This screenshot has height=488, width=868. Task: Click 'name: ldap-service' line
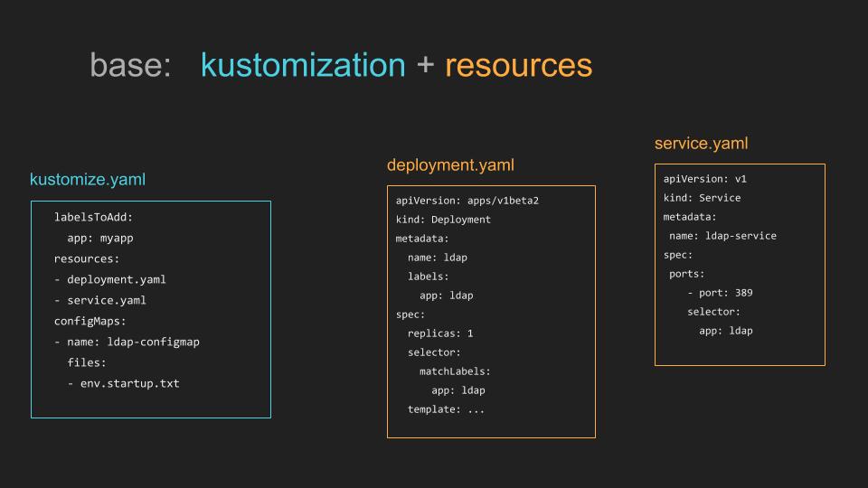[722, 236]
